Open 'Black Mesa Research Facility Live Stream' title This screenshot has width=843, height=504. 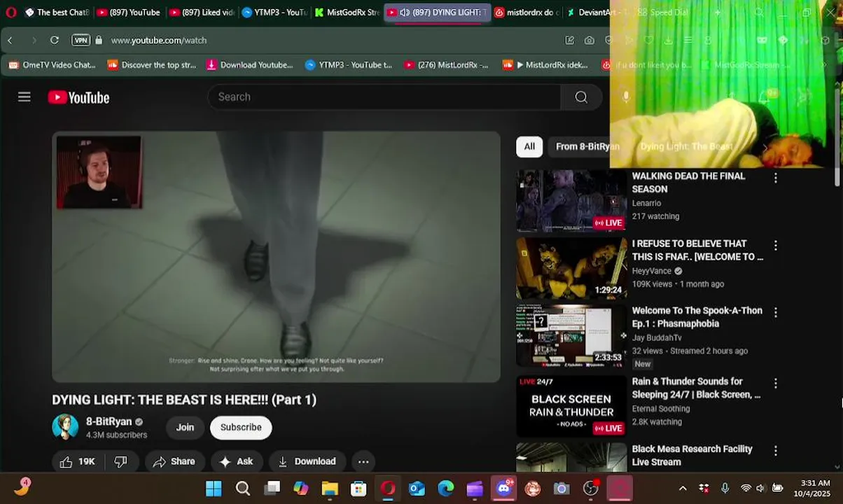[692, 456]
